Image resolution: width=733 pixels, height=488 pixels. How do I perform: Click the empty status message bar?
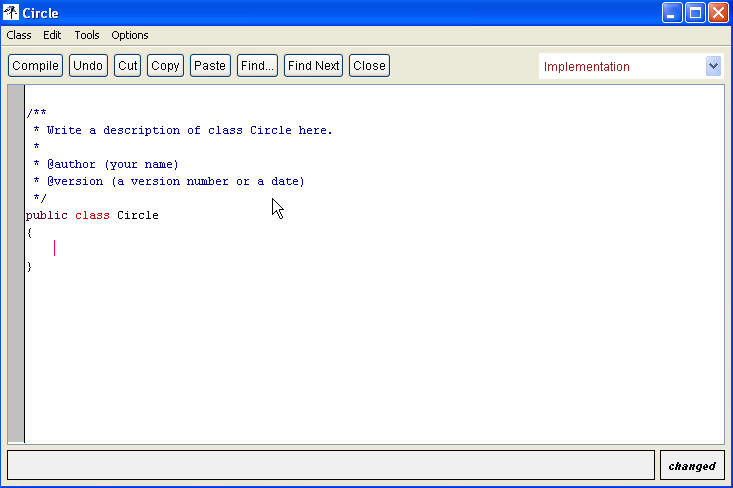330,466
